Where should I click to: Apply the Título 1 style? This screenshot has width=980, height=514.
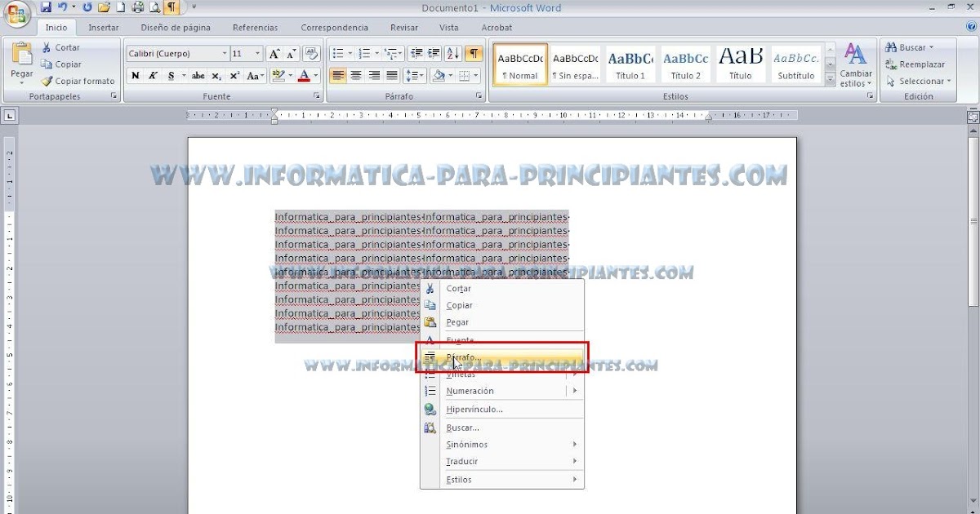(630, 64)
